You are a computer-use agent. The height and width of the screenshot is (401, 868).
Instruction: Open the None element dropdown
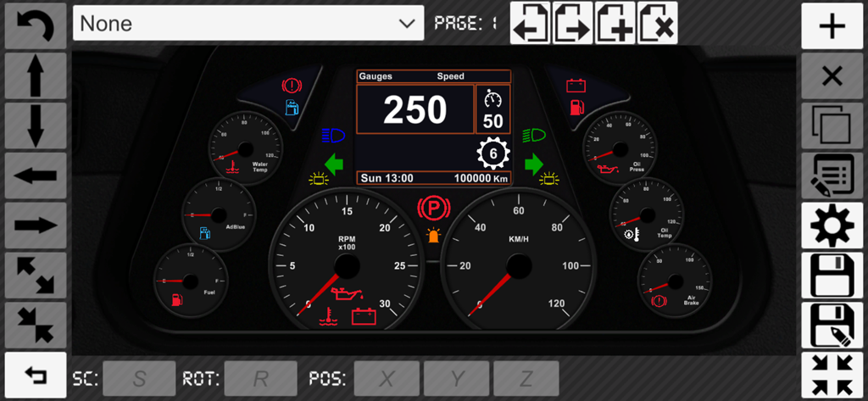[x=248, y=23]
